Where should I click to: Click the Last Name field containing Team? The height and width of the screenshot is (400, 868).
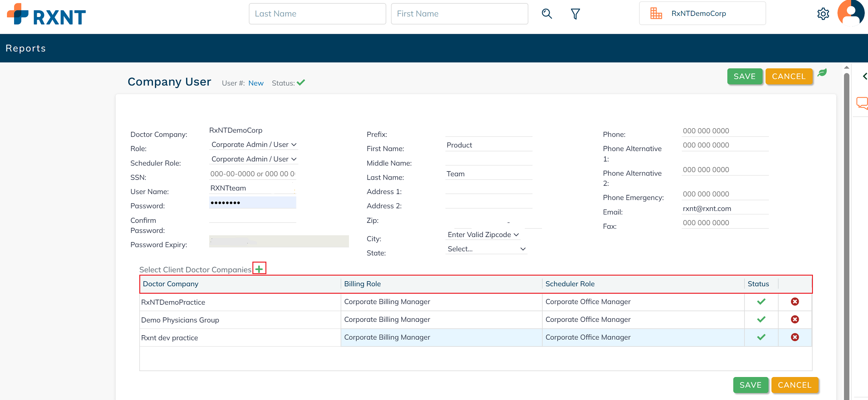pos(489,174)
